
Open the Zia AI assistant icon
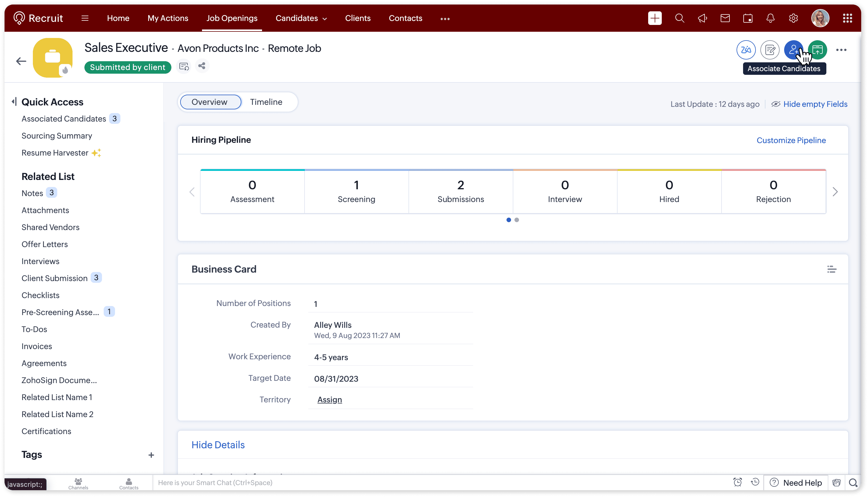[746, 50]
